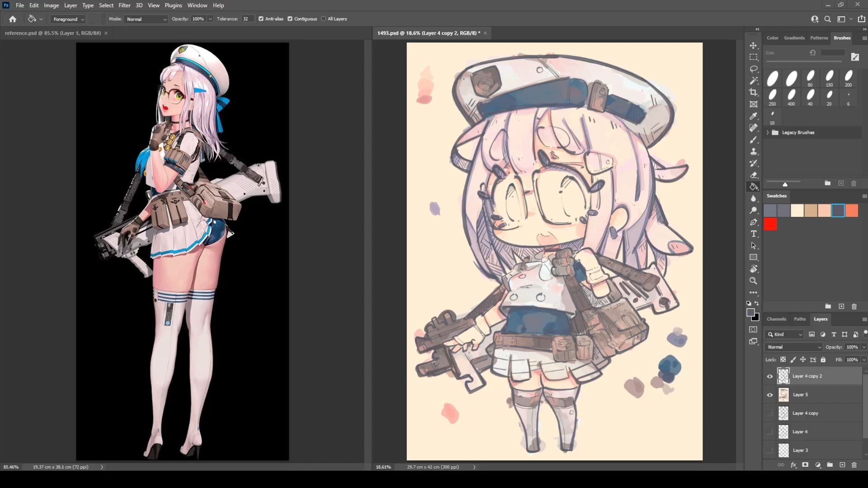Image resolution: width=868 pixels, height=488 pixels.
Task: Select the Pen tool
Action: (753, 222)
